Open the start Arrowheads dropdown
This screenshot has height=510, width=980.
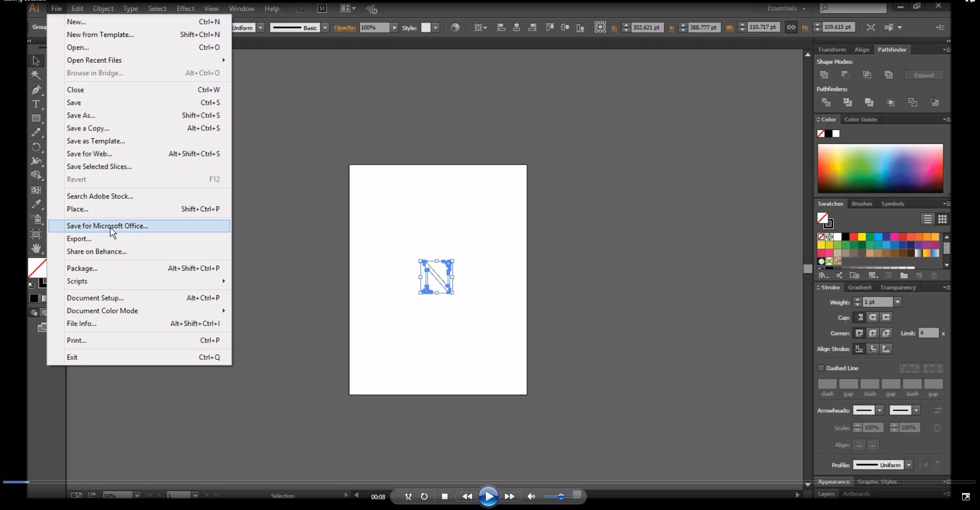(x=880, y=410)
